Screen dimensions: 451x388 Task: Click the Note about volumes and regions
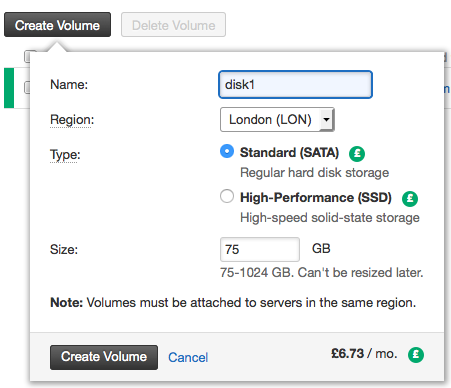pos(233,303)
